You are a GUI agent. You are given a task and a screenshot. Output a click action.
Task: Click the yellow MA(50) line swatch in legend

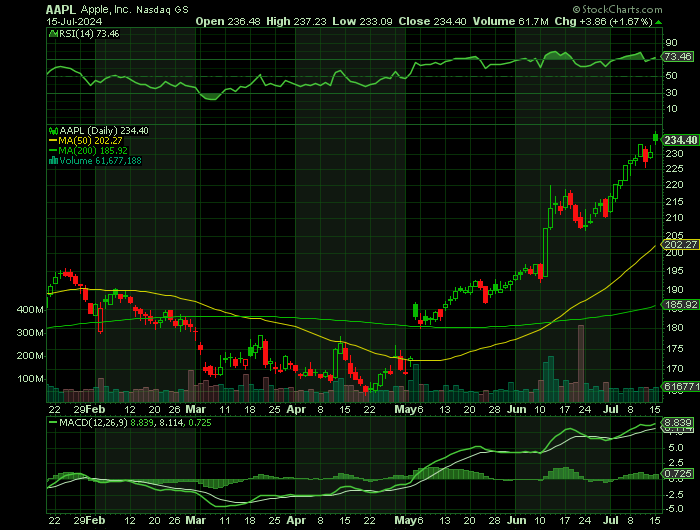point(53,141)
